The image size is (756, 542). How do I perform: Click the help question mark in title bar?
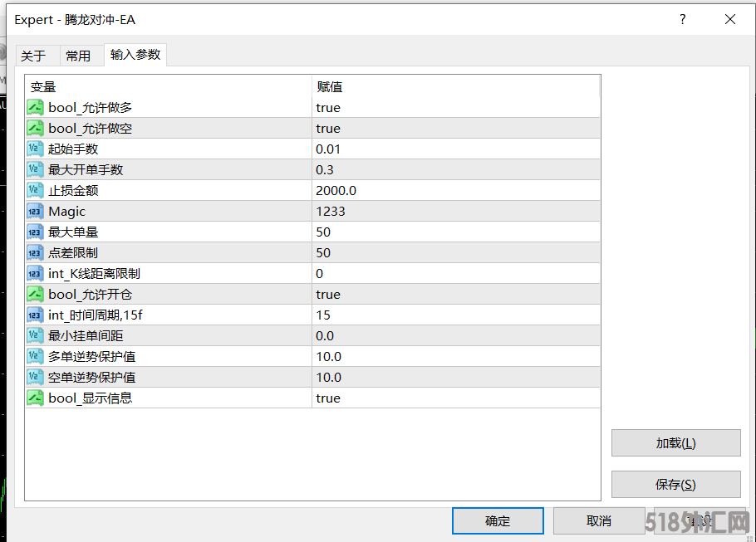pos(683,19)
